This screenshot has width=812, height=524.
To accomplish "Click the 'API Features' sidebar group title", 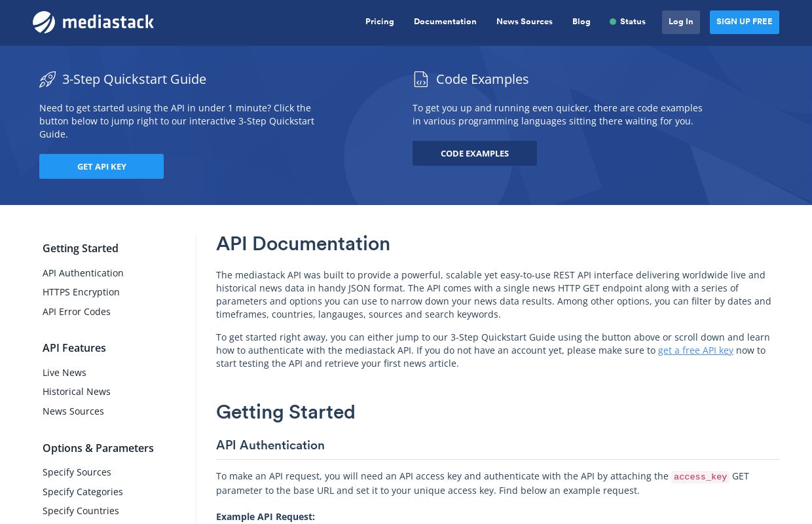I will pos(74,348).
